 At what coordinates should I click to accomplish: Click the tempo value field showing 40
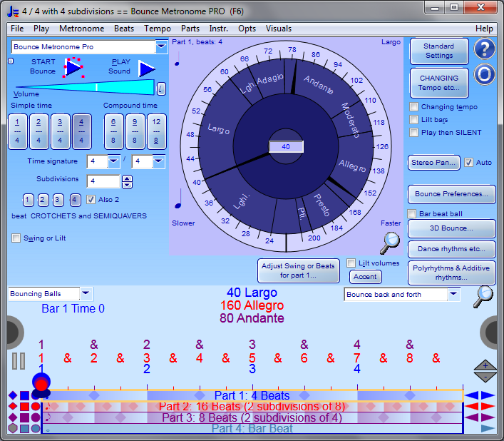point(286,147)
